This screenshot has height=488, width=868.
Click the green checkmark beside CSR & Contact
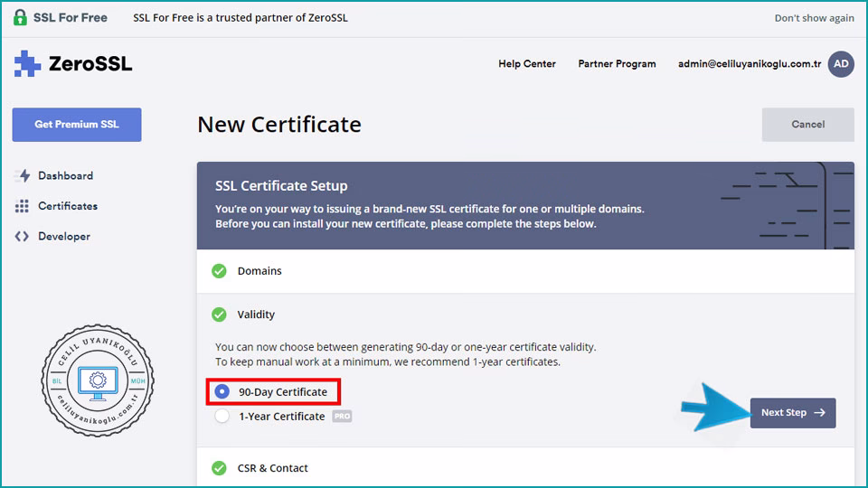tap(219, 468)
